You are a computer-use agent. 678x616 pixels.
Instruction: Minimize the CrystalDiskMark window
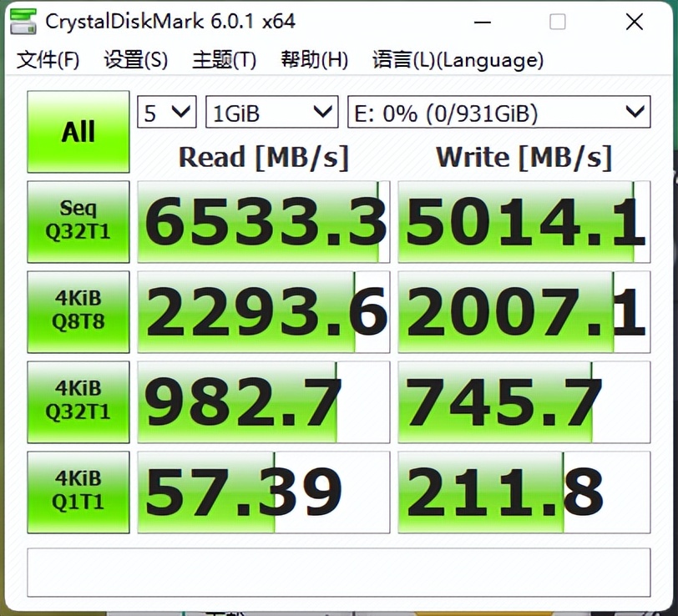tap(482, 22)
